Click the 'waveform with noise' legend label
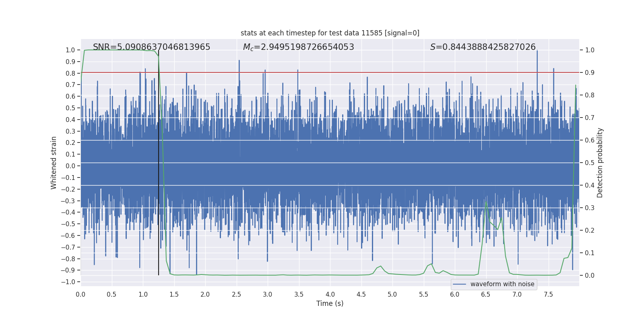This screenshot has height=322, width=644. point(502,284)
